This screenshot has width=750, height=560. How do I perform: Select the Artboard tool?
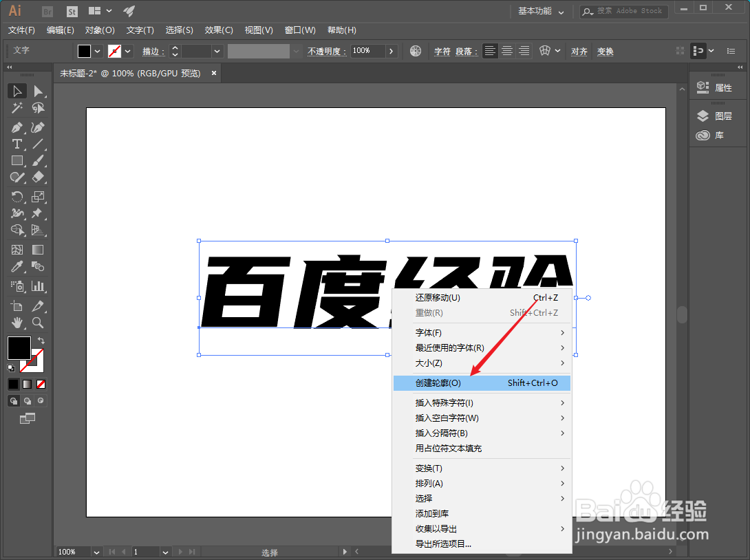[17, 305]
